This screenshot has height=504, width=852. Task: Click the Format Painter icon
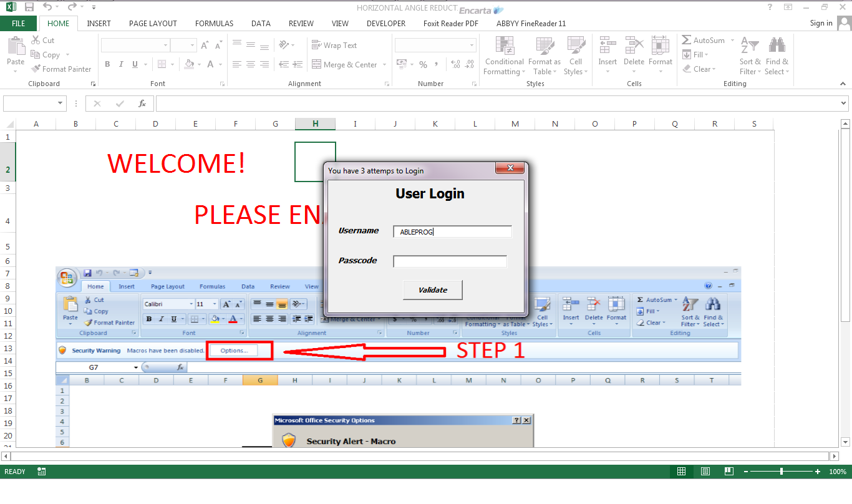click(x=36, y=69)
